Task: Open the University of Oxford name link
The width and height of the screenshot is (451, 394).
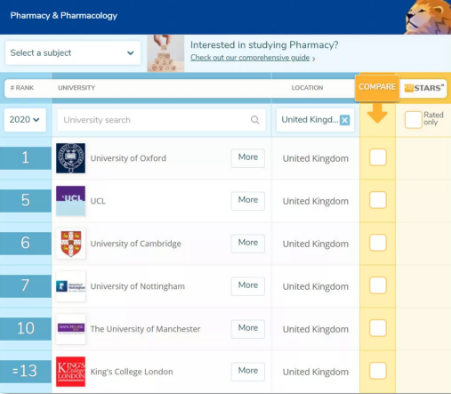Action: 128,158
